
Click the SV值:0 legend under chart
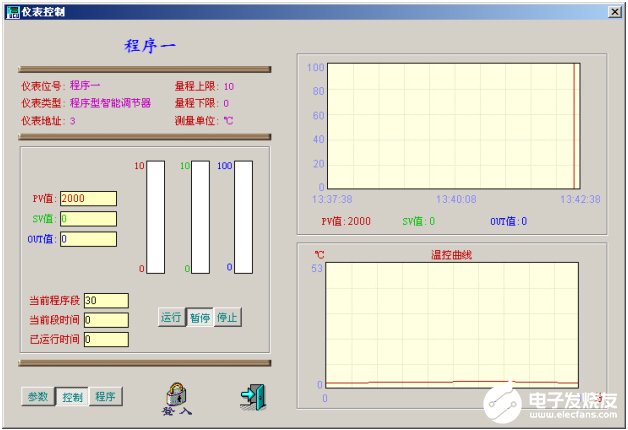[x=419, y=221]
